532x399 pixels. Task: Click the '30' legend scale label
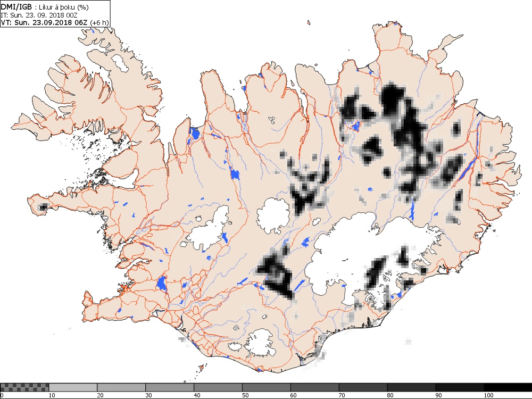pos(148,395)
